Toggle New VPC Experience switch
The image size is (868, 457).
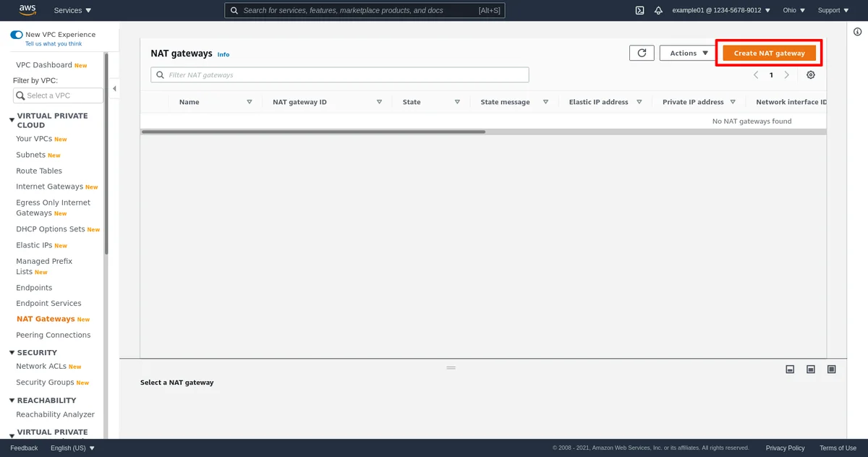point(17,35)
